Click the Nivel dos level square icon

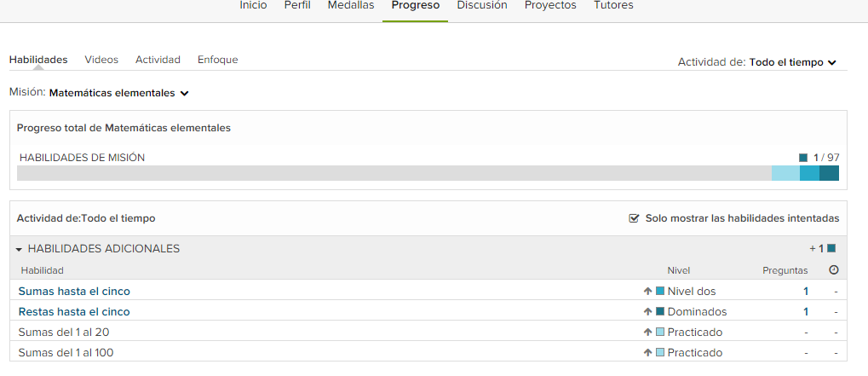click(660, 291)
